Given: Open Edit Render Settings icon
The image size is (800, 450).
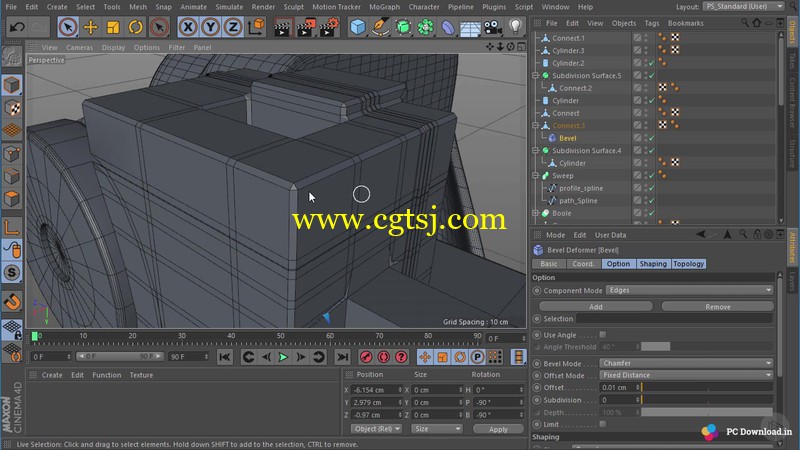Looking at the screenshot, I should [329, 27].
